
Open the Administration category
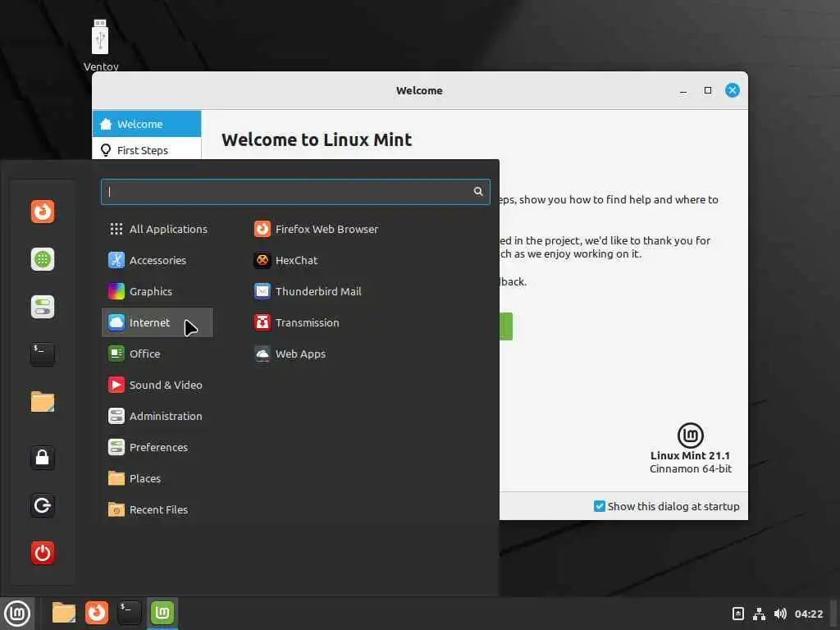(157, 416)
